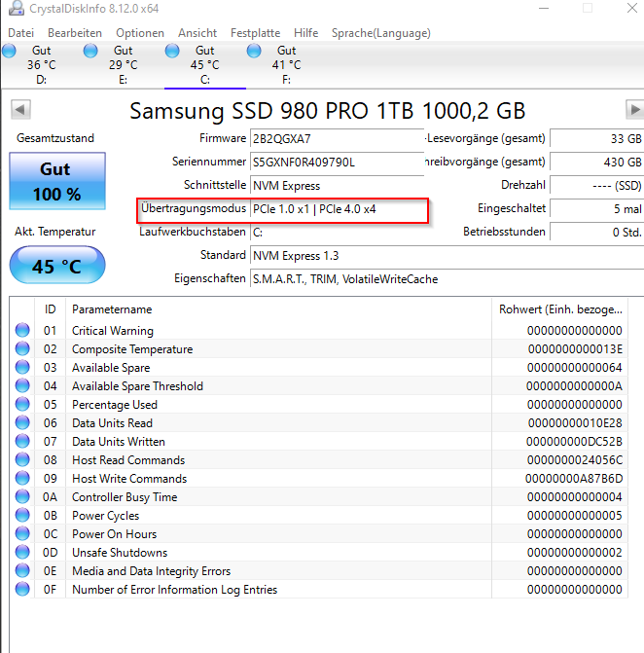The image size is (644, 653).
Task: Click the Lesevorgänge value 33 GB
Action: pos(597,138)
